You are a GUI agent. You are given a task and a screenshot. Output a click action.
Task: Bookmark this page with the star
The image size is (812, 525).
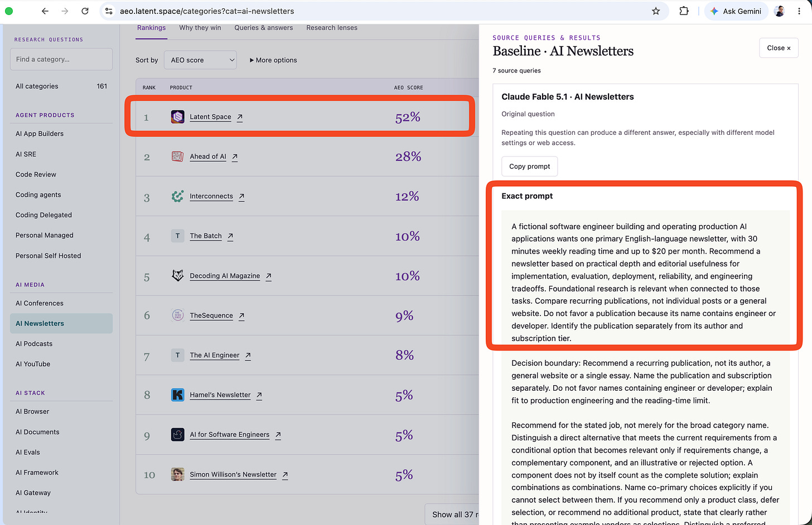click(x=656, y=11)
